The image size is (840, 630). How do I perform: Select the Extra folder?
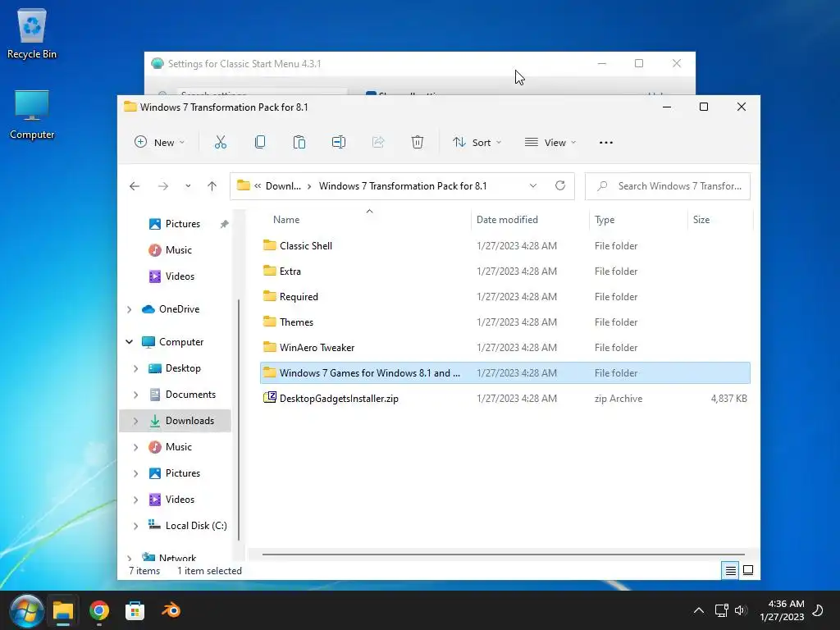point(504,271)
